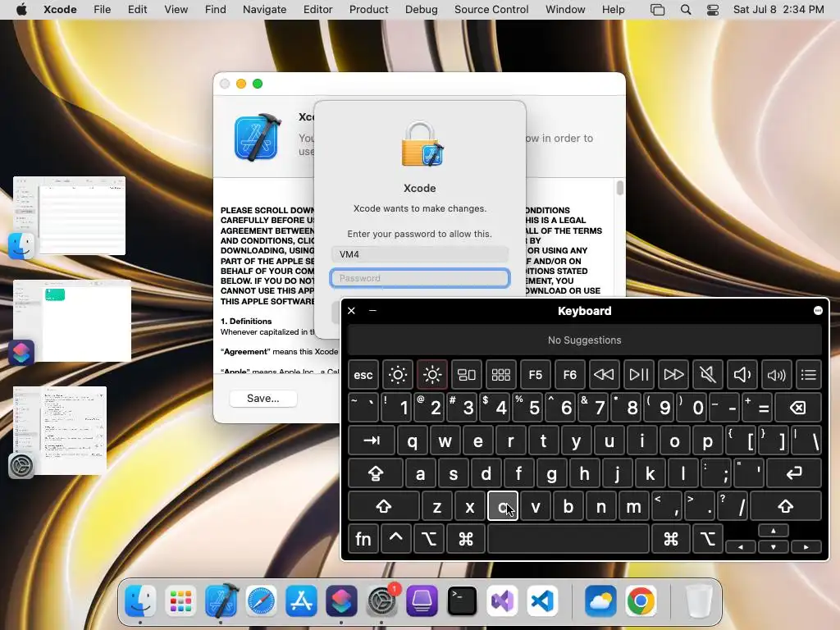Toggle the control key
This screenshot has width=840, height=630.
point(396,538)
